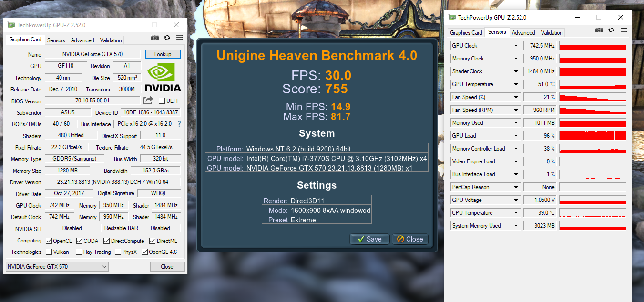Viewport: 644px width, 302px height.
Task: Toggle the CUDA checkbox
Action: point(80,241)
